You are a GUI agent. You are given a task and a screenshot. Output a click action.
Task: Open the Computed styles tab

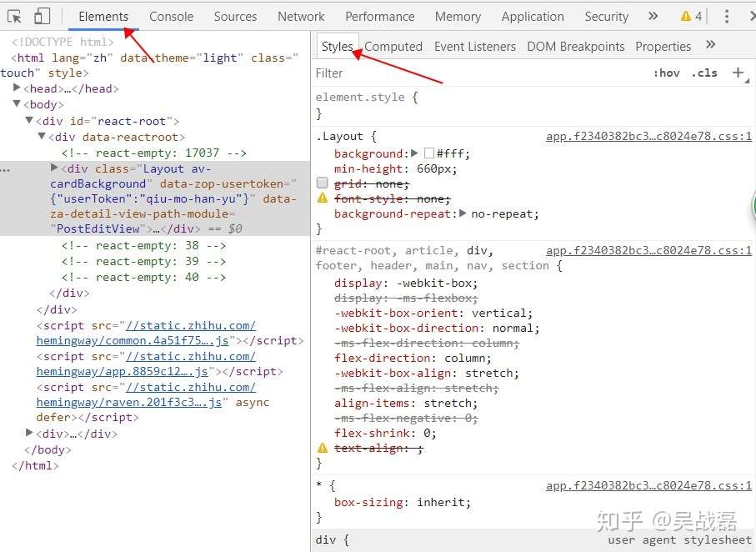point(393,47)
